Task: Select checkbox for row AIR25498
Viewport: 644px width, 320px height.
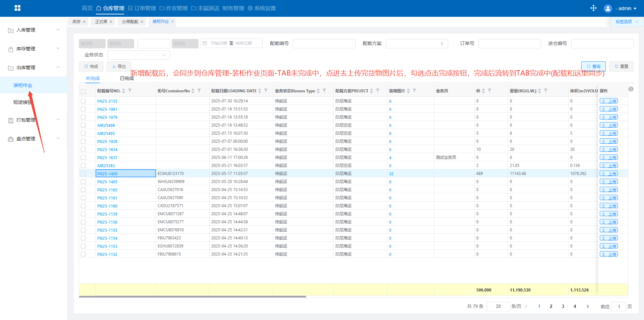Action: 83,125
